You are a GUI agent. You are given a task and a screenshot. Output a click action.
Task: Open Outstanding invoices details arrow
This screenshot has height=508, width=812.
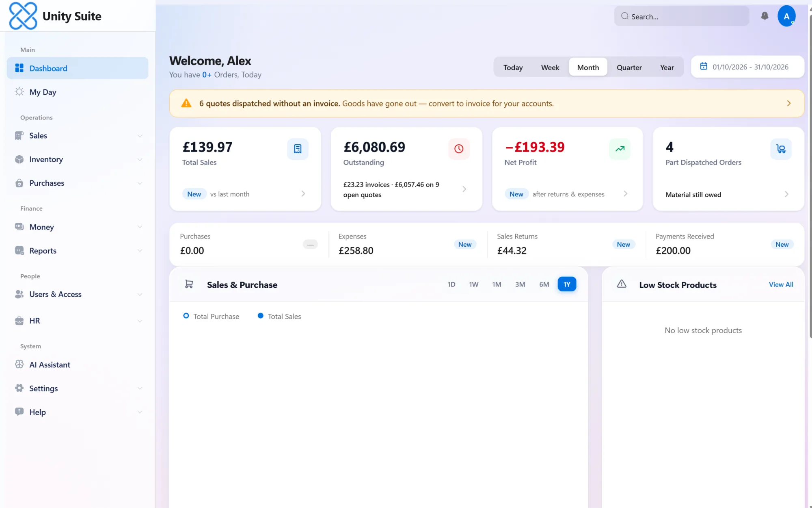pyautogui.click(x=464, y=189)
